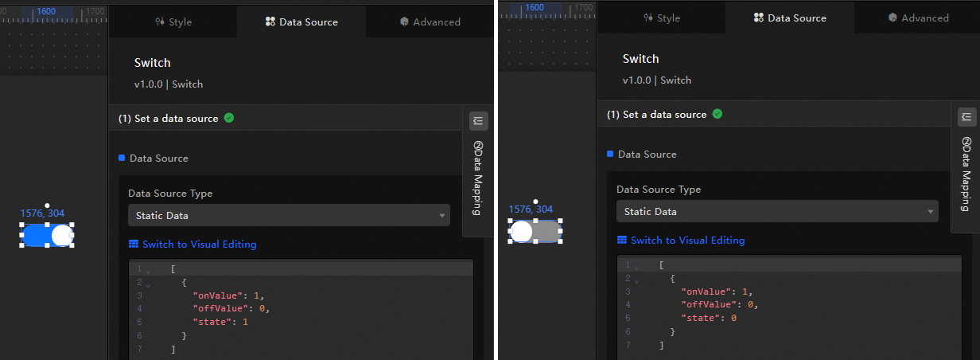Click the green check icon after Set a data source, left
980x360 pixels.
coord(229,118)
